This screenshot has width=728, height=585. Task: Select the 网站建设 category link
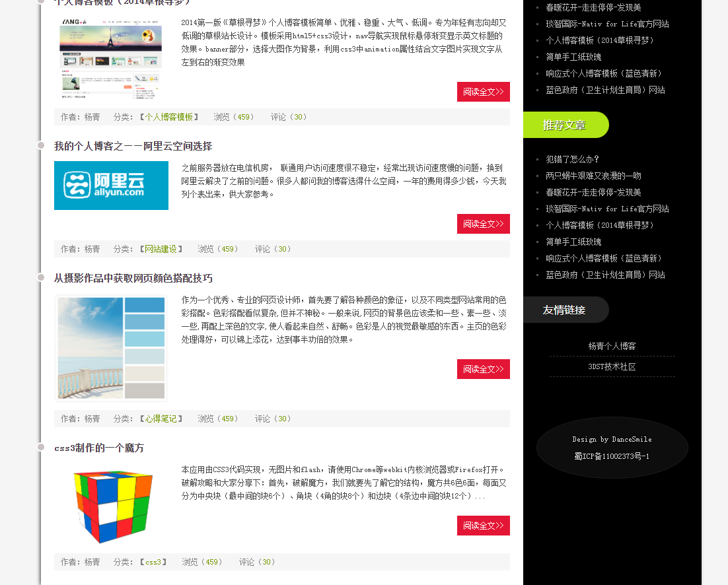[161, 249]
